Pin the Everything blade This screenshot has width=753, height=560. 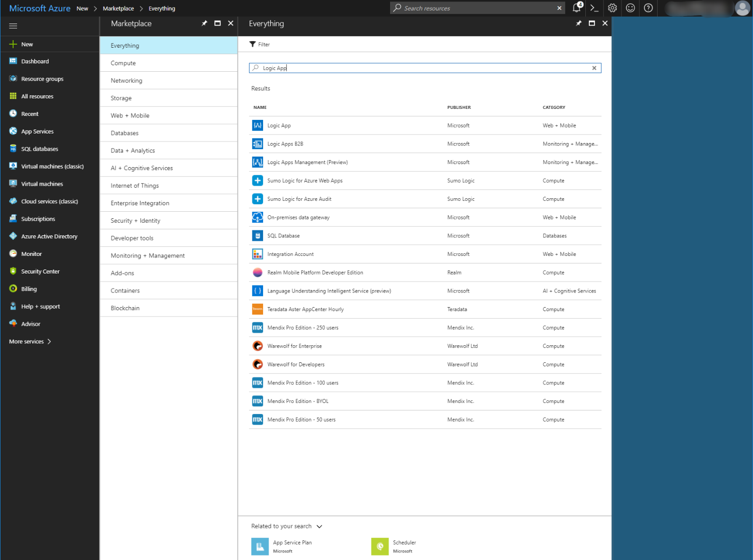pos(579,23)
